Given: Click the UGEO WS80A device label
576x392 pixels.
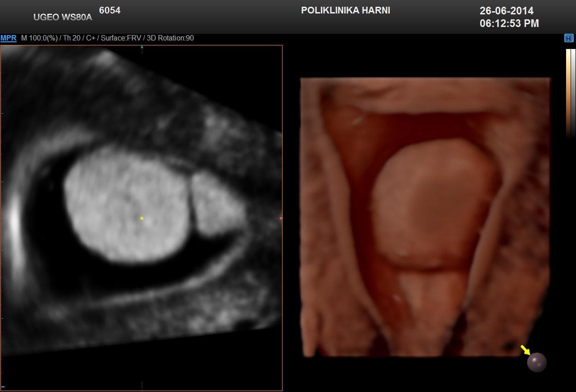Looking at the screenshot, I should (63, 18).
